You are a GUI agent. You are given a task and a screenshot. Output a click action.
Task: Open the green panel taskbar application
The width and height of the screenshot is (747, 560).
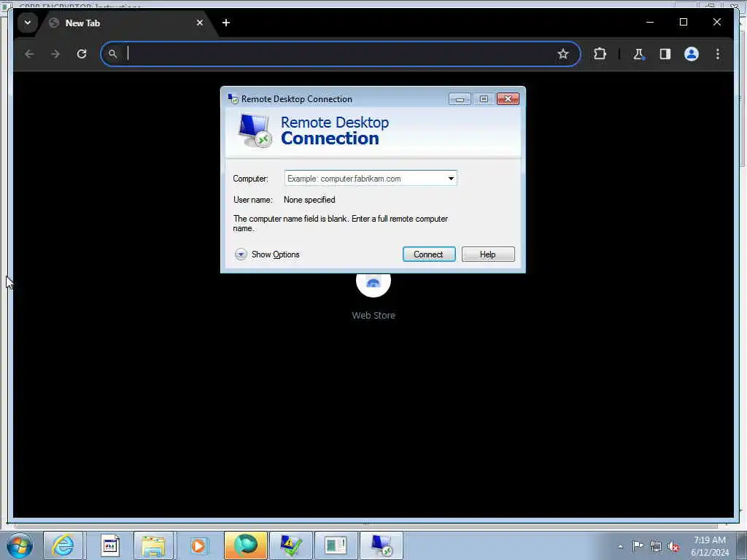(336, 545)
